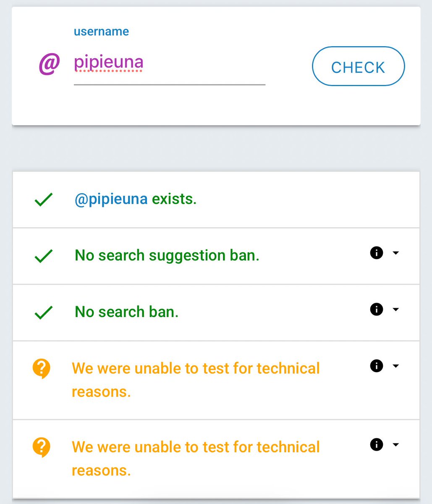Click the 'No search suggestion ban.' text

pos(167,255)
